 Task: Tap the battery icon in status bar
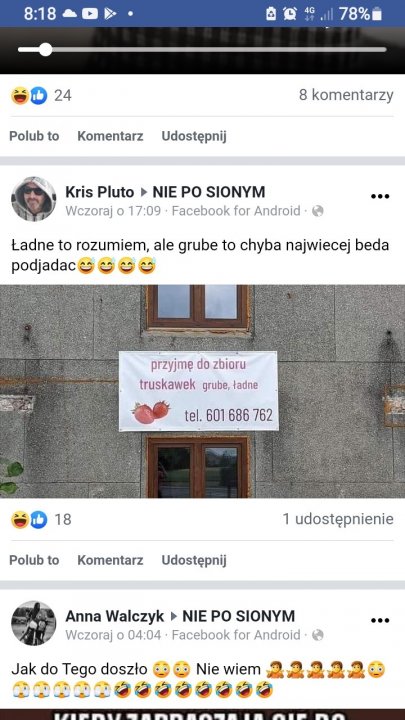(377, 14)
